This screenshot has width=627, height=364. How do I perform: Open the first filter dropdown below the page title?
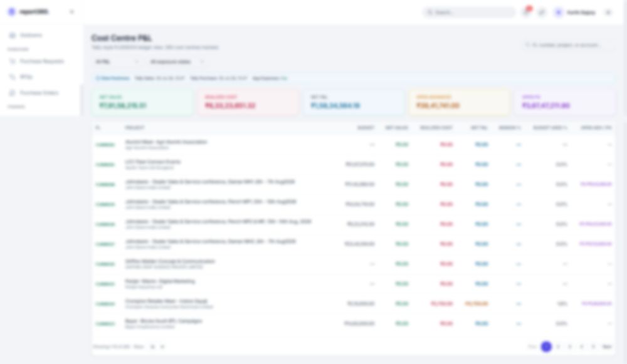tap(117, 62)
